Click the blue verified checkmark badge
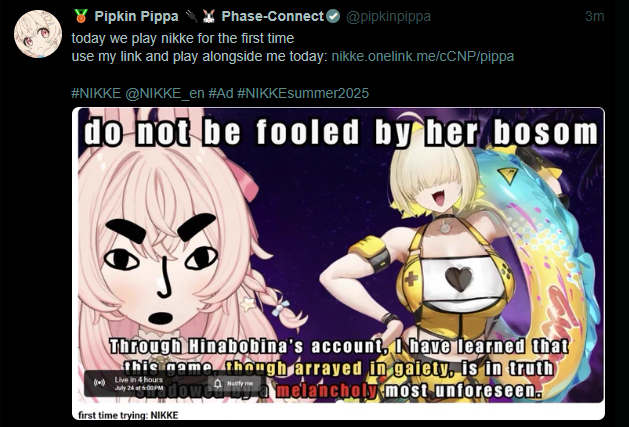The width and height of the screenshot is (629, 427). tap(333, 16)
